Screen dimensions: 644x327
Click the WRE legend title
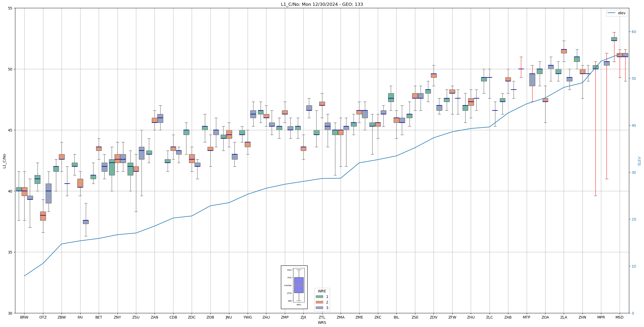(x=322, y=291)
